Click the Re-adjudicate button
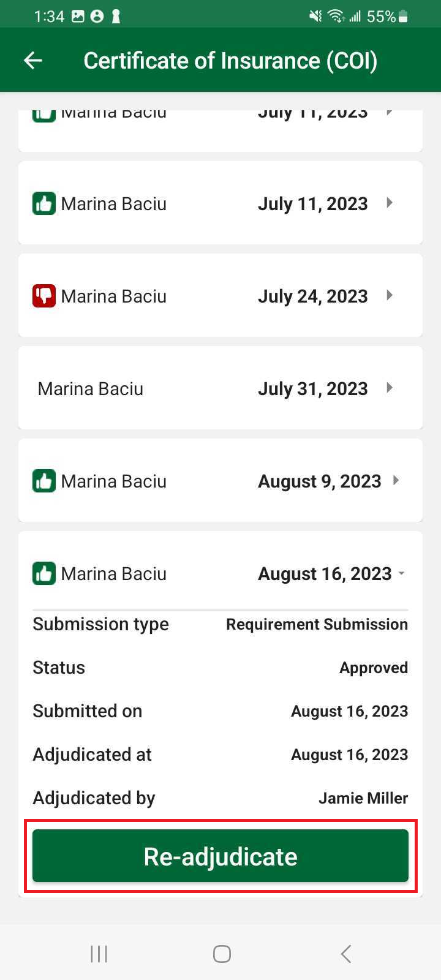This screenshot has width=441, height=980. click(221, 856)
